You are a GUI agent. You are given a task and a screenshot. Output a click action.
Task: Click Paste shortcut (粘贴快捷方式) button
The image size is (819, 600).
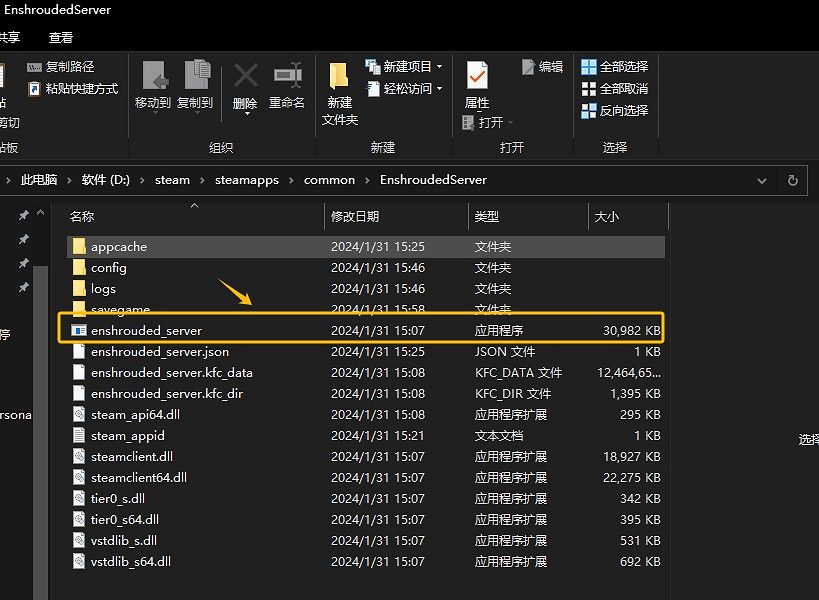[x=73, y=88]
